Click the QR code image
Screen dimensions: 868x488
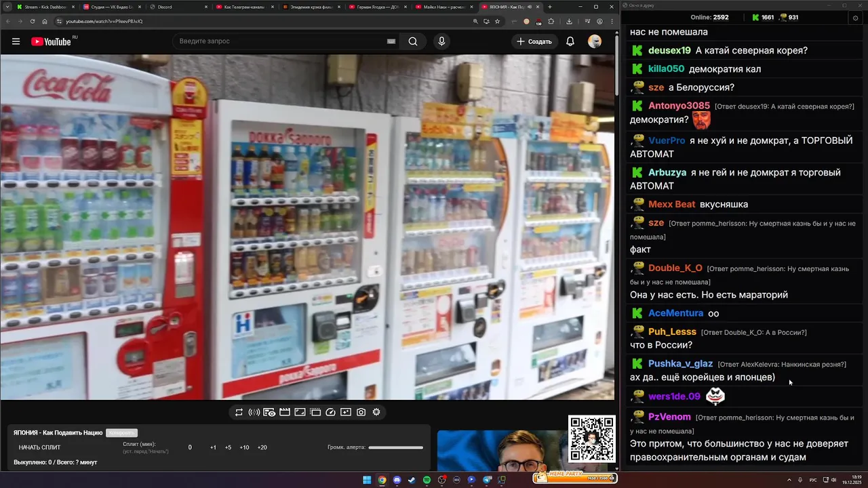click(x=591, y=439)
